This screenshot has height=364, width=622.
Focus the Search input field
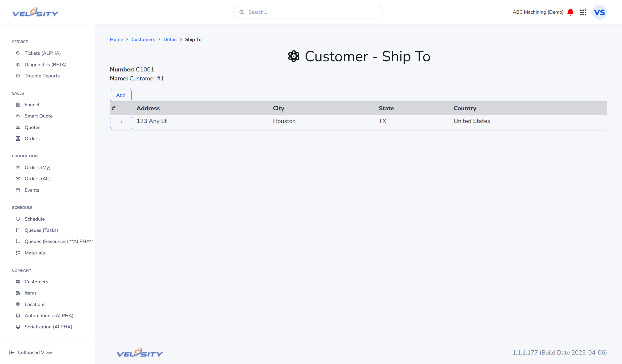tap(308, 12)
